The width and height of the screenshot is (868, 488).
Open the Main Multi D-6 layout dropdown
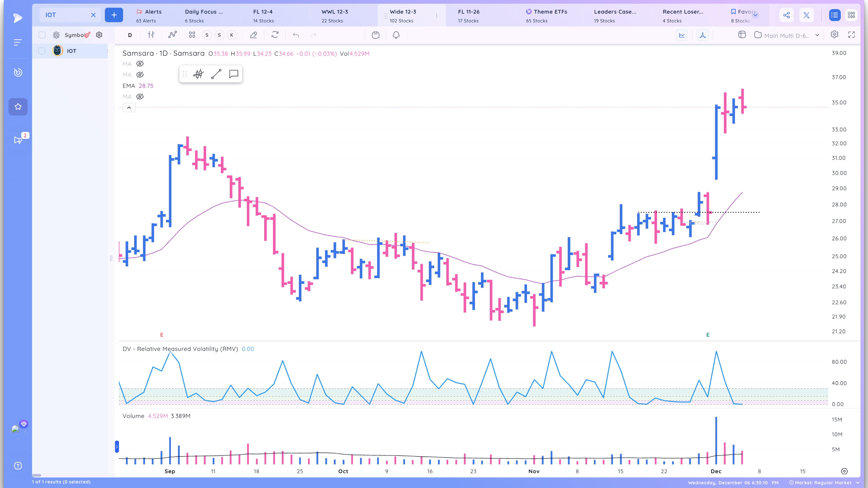pyautogui.click(x=787, y=35)
